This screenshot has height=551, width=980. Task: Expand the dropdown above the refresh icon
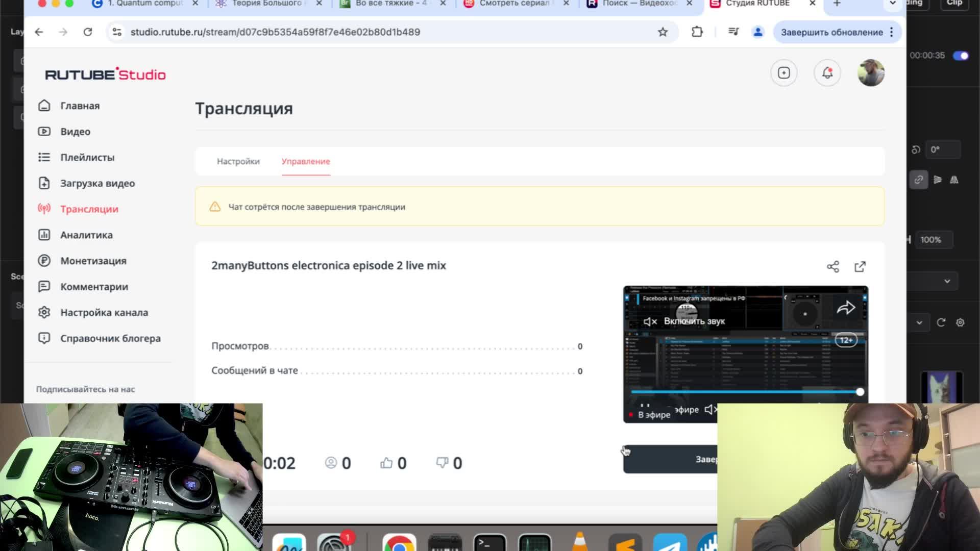947,281
